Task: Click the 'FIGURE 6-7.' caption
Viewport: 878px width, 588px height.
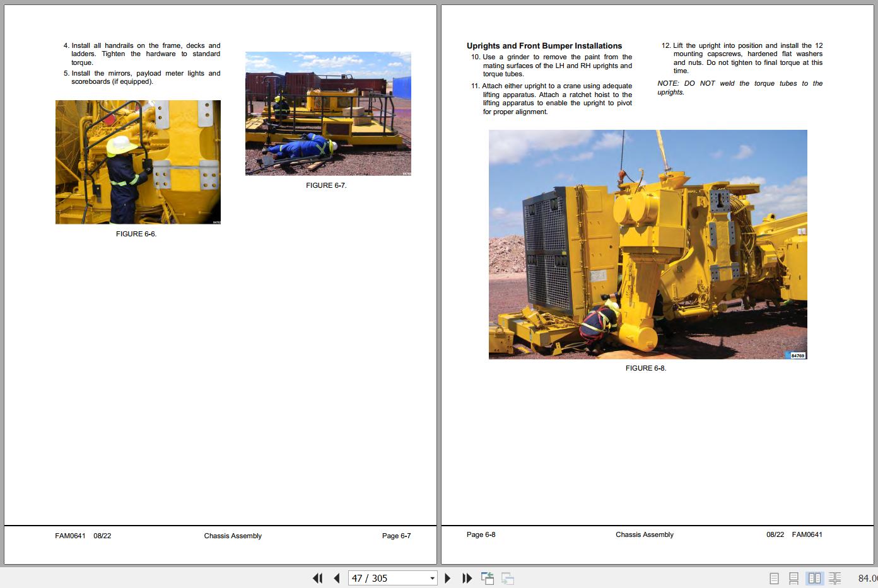Action: tap(326, 185)
